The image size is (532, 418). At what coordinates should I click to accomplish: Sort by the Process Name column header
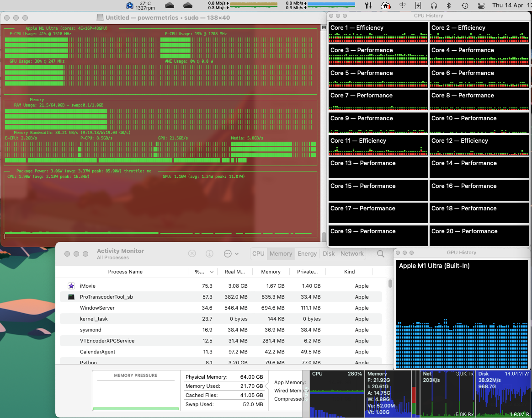point(125,272)
